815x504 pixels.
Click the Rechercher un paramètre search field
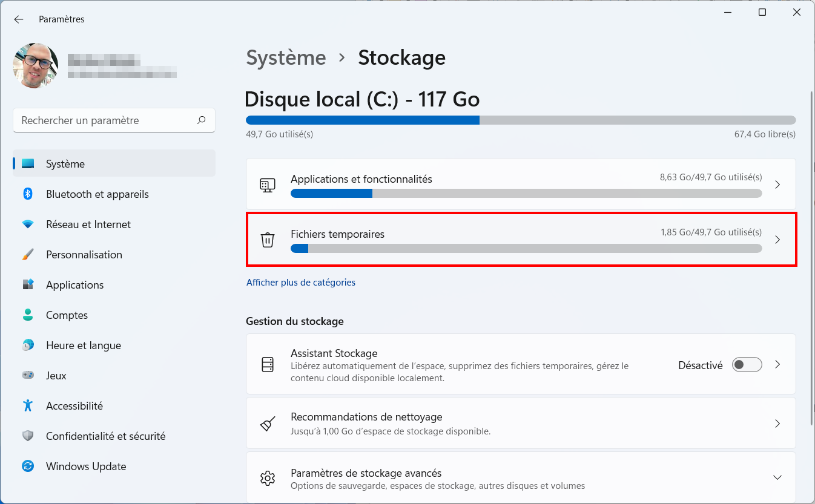pyautogui.click(x=114, y=120)
